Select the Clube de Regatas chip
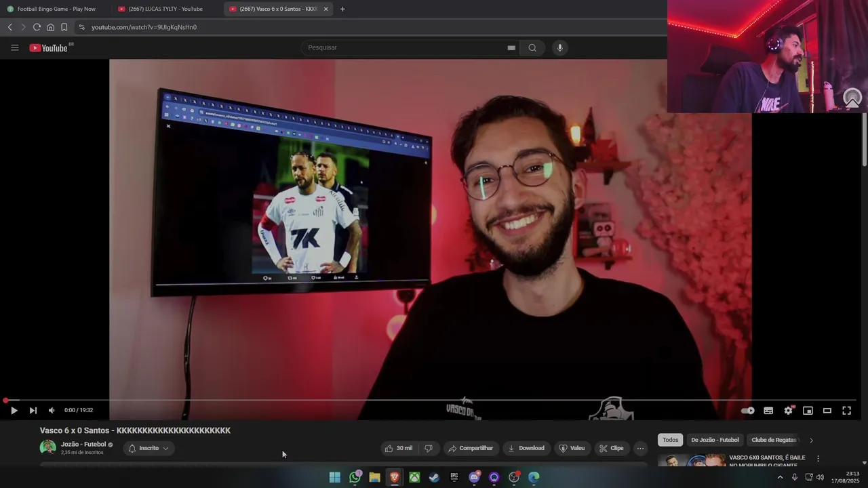 [774, 440]
